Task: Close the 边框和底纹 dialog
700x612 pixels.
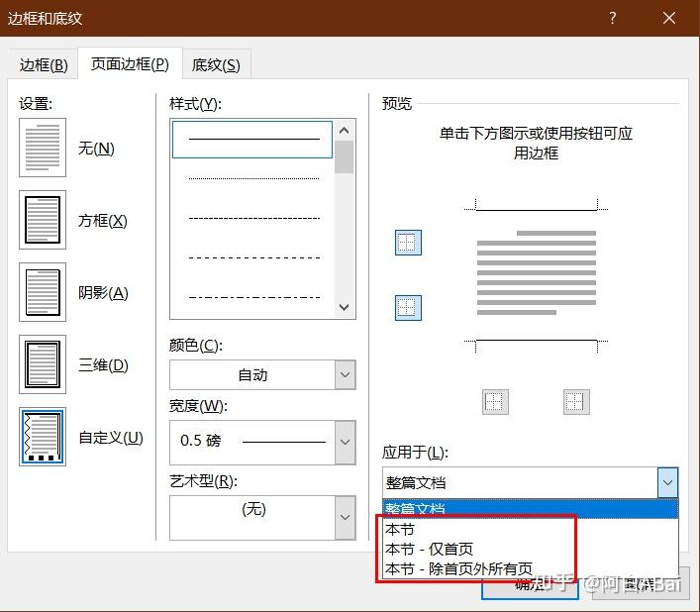Action: tap(668, 18)
